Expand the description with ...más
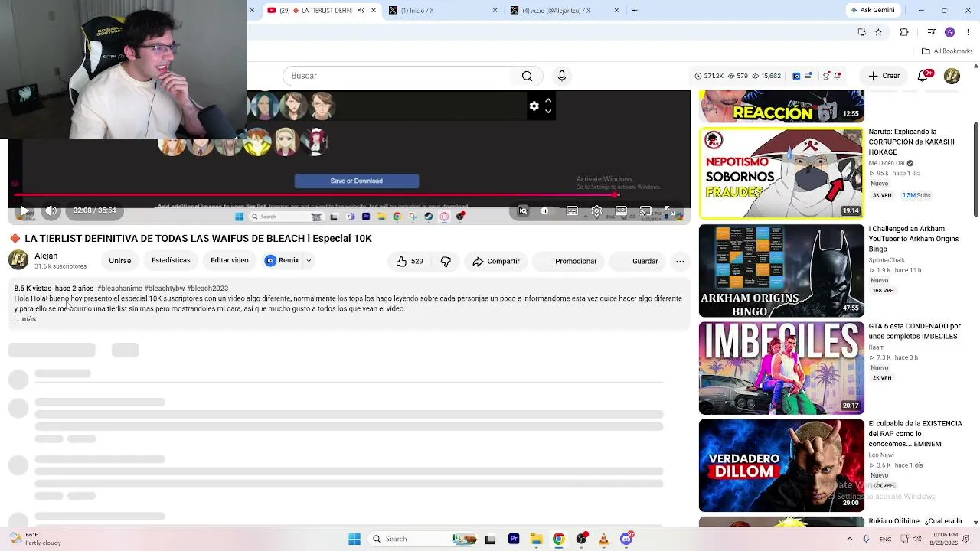This screenshot has width=980, height=551. [x=26, y=319]
